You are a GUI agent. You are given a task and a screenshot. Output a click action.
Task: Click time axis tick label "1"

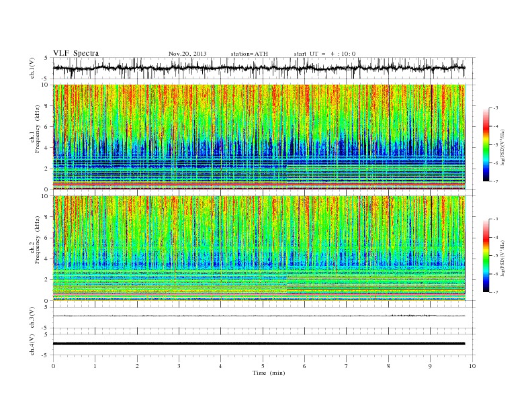[95, 366]
